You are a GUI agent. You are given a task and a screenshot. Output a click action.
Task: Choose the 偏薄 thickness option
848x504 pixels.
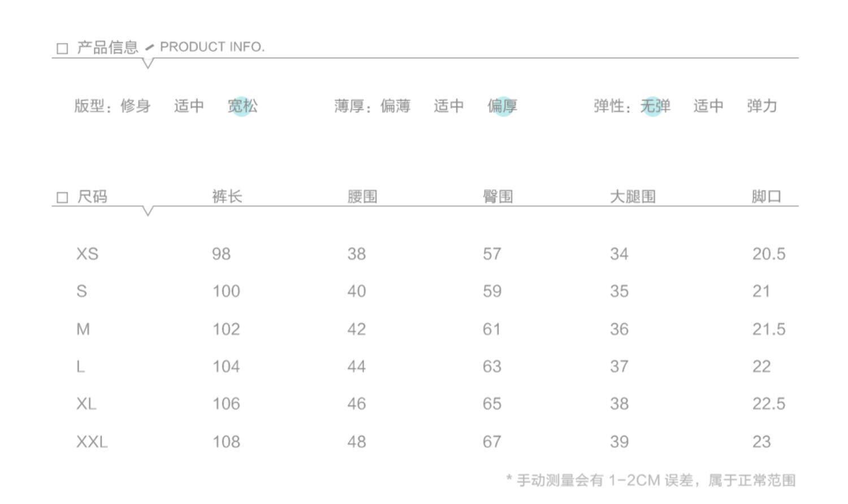click(395, 106)
